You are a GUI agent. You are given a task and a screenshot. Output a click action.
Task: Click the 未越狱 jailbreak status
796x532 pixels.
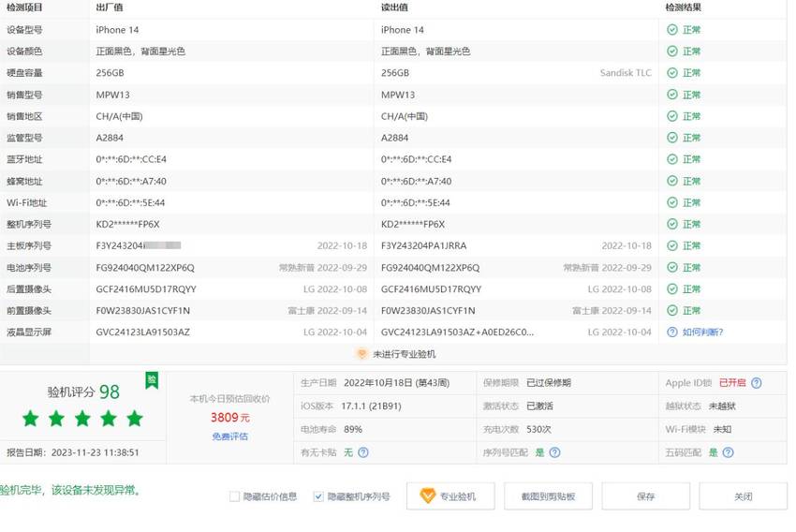click(x=722, y=406)
